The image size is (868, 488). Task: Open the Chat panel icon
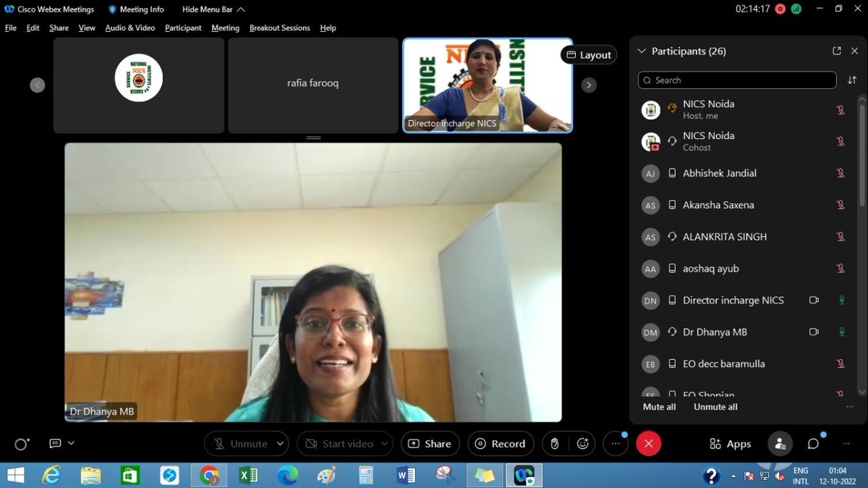tap(814, 444)
